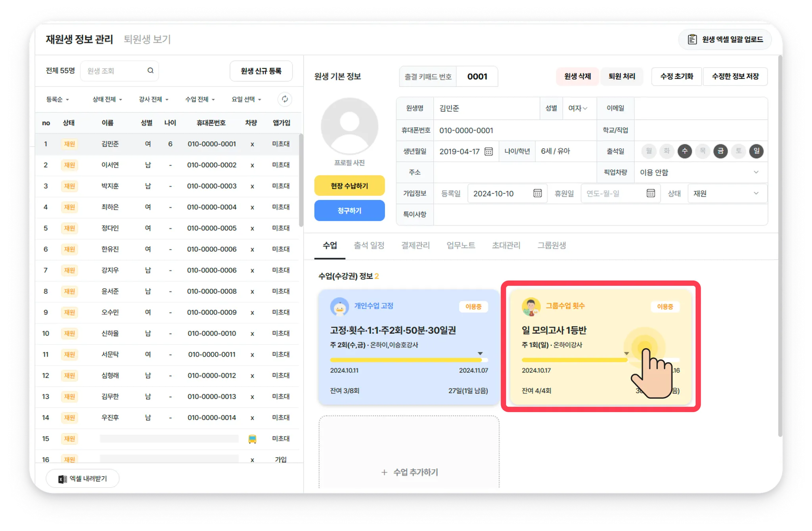This screenshot has height=531, width=812.
Task: Click the Excel icon in 엑셀 내려받기
Action: [62, 479]
